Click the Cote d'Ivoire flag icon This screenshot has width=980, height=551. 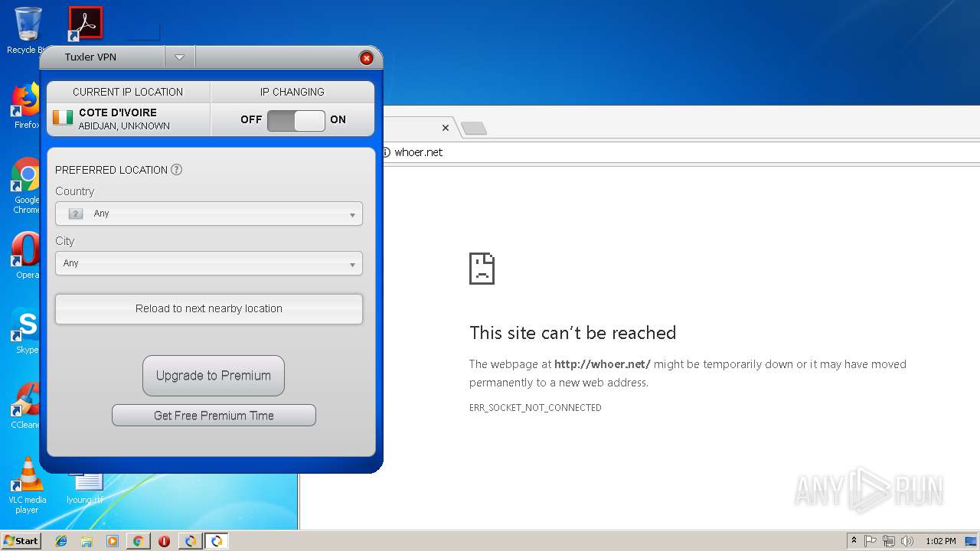point(63,118)
